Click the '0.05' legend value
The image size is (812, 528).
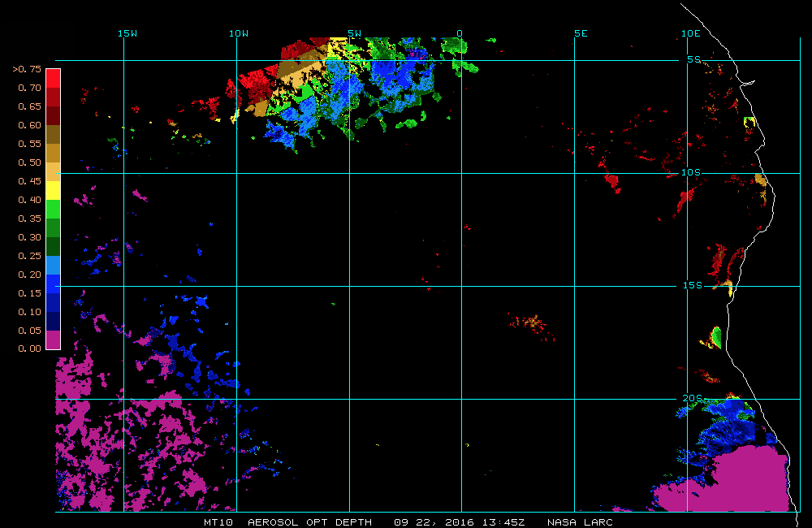pos(29,330)
